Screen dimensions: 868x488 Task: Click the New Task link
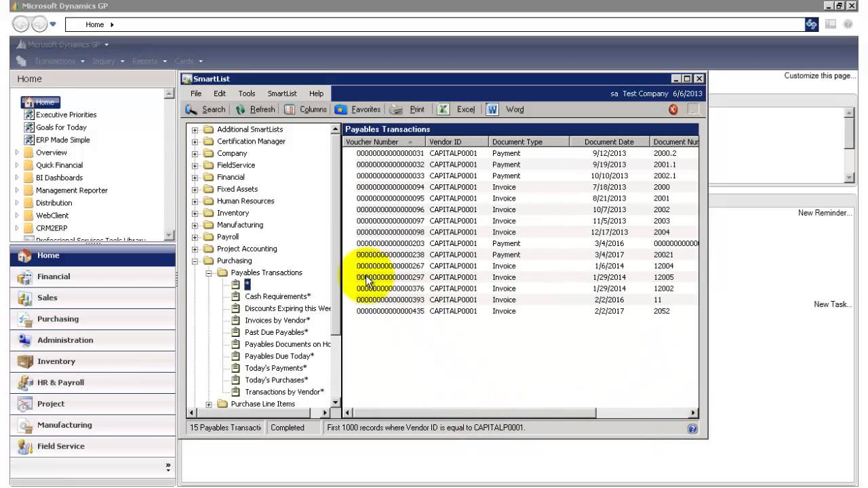833,304
